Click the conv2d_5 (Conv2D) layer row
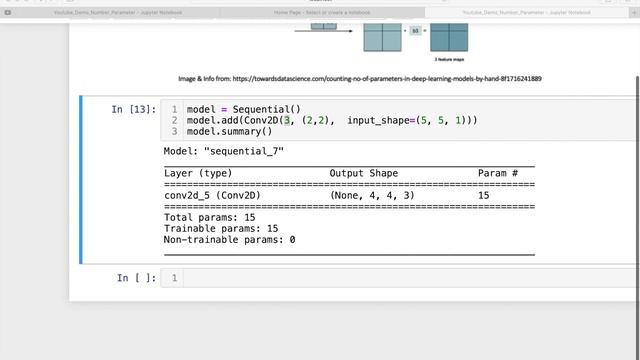 [349, 196]
